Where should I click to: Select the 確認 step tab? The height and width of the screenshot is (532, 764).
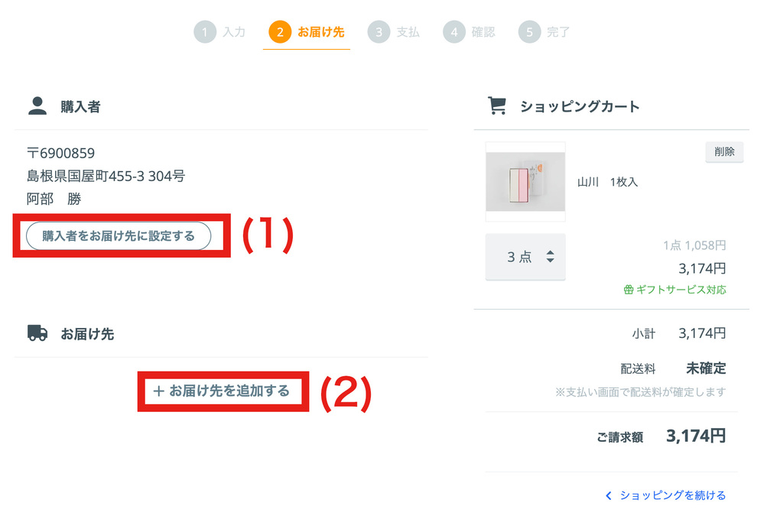tap(470, 32)
